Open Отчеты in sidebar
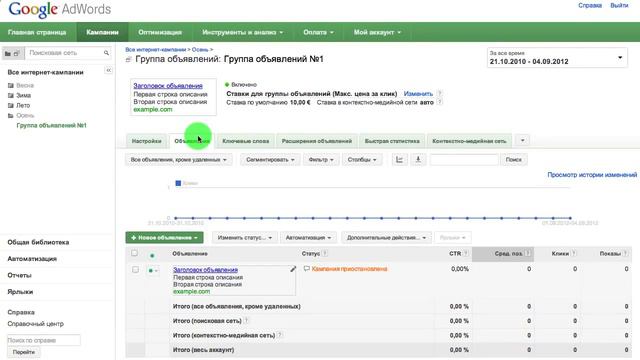Image resolution: width=640 pixels, height=360 pixels. (19, 275)
